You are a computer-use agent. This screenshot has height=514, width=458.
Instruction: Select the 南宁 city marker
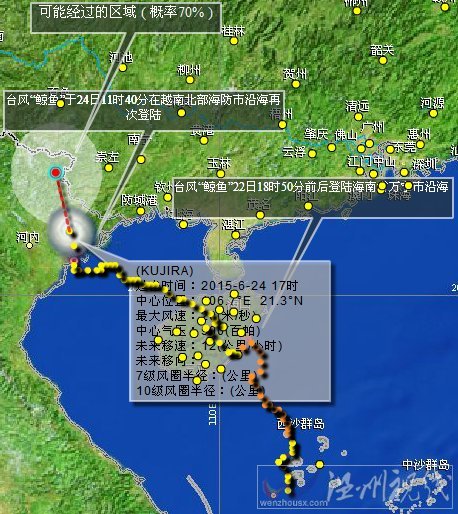[141, 159]
